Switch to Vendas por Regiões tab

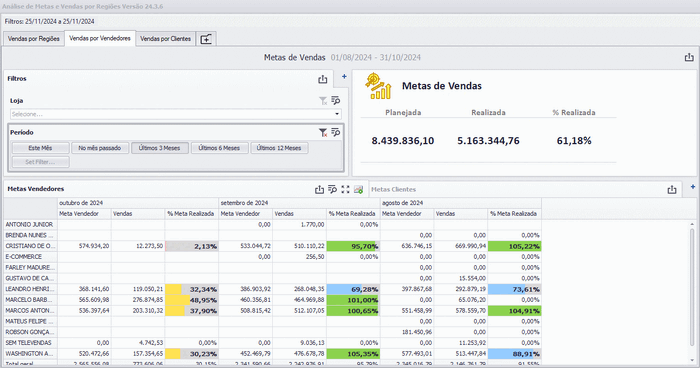pyautogui.click(x=33, y=39)
